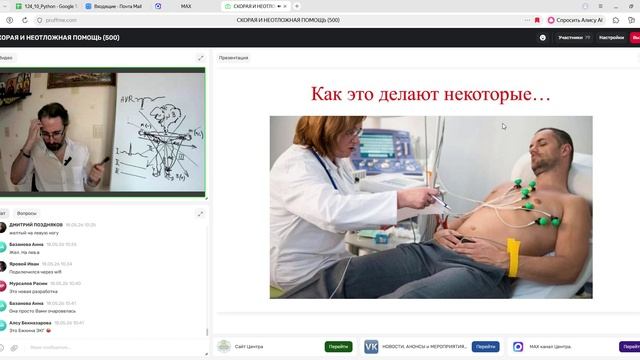Expand the chat panel with its arrows icon

(200, 213)
